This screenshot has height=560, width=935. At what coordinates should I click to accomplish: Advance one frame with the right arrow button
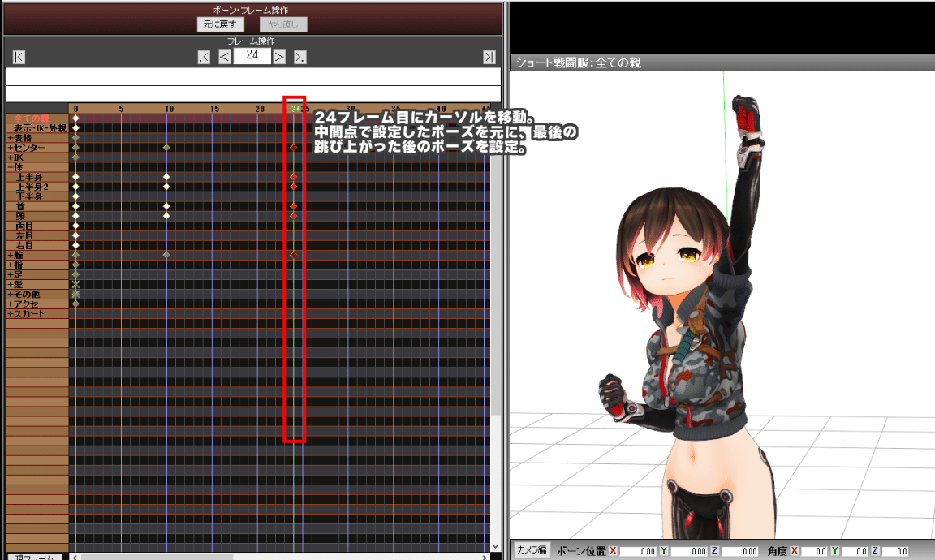tap(278, 56)
